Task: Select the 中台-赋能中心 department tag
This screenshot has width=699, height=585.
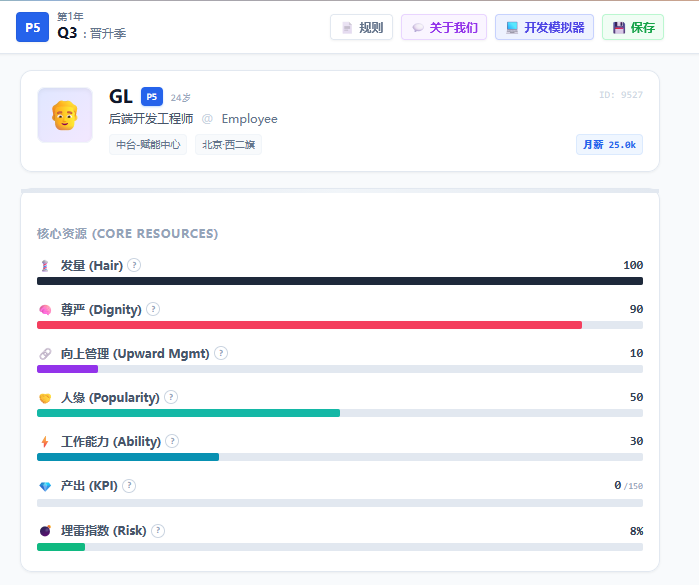Action: [148, 145]
